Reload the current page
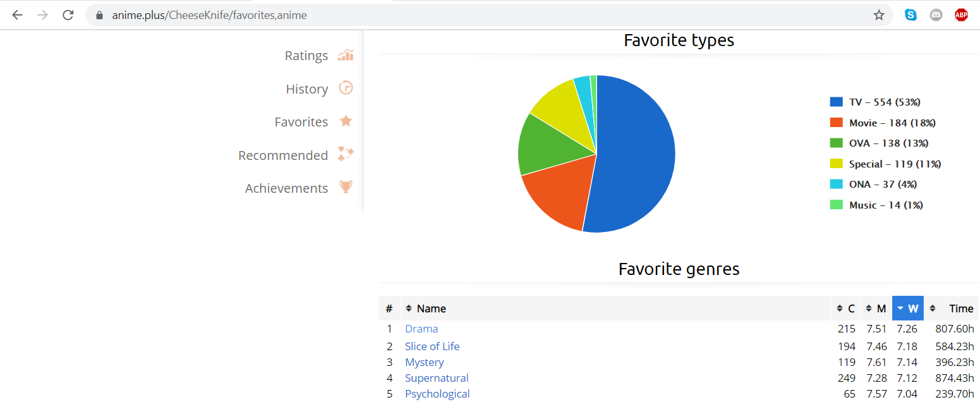Viewport: 980px width, 402px height. tap(68, 15)
